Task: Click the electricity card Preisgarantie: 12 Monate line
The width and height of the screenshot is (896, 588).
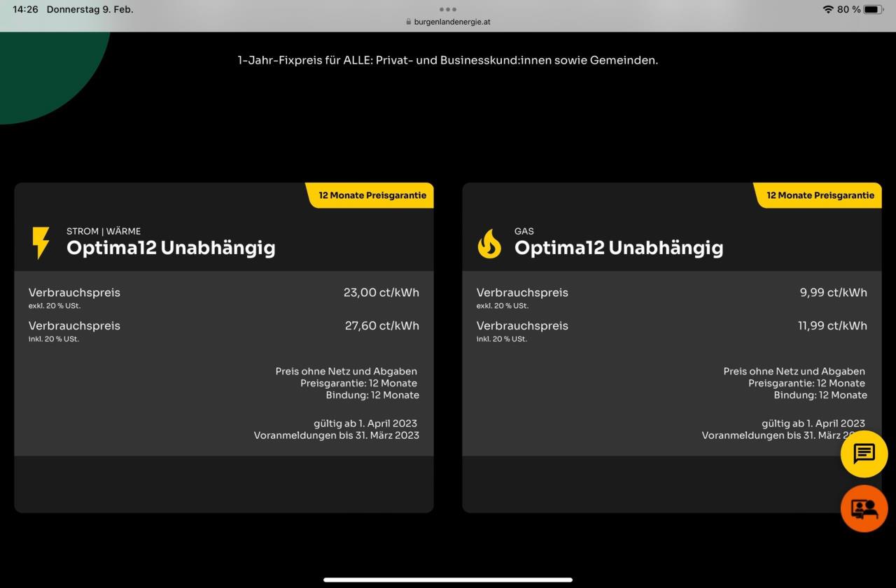Action: pyautogui.click(x=359, y=384)
